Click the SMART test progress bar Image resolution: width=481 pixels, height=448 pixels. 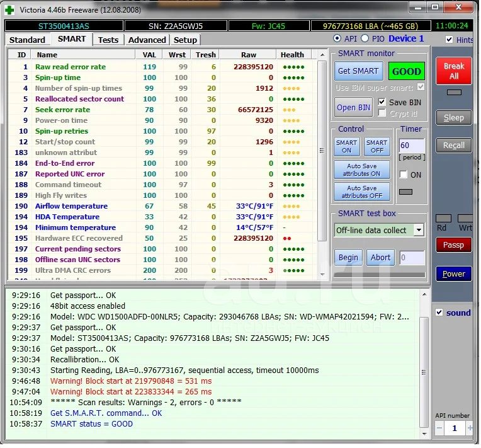pos(380,275)
